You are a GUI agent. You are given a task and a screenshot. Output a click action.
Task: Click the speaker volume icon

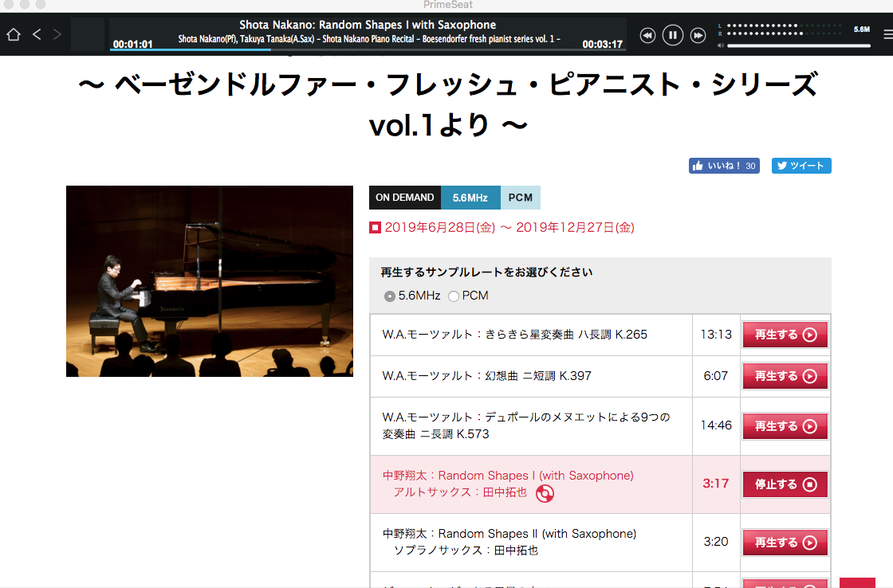(721, 45)
